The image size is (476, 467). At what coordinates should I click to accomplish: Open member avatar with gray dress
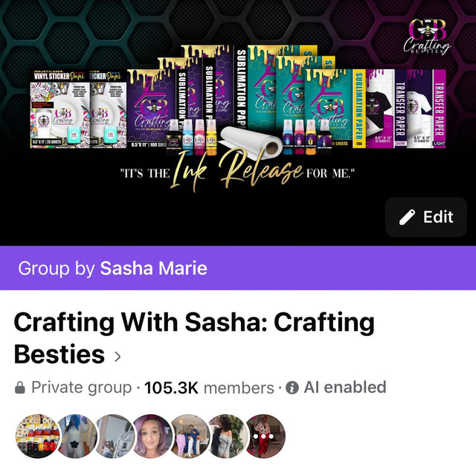226,436
